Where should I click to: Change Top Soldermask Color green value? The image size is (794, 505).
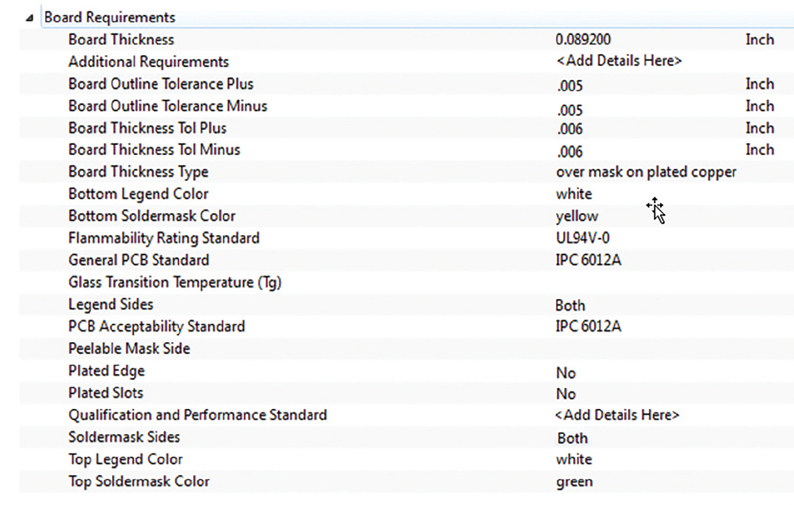(574, 482)
